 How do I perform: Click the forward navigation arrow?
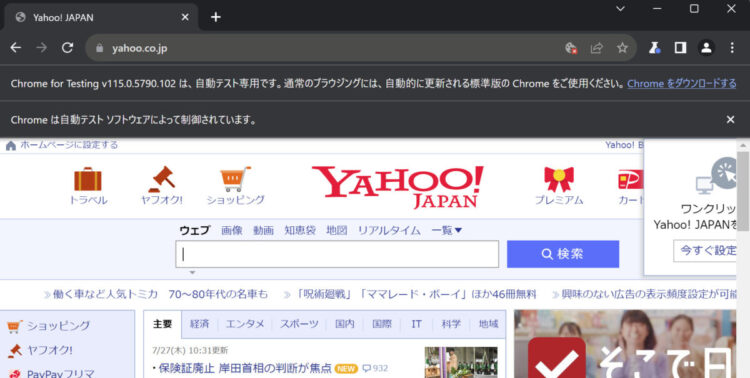click(42, 47)
